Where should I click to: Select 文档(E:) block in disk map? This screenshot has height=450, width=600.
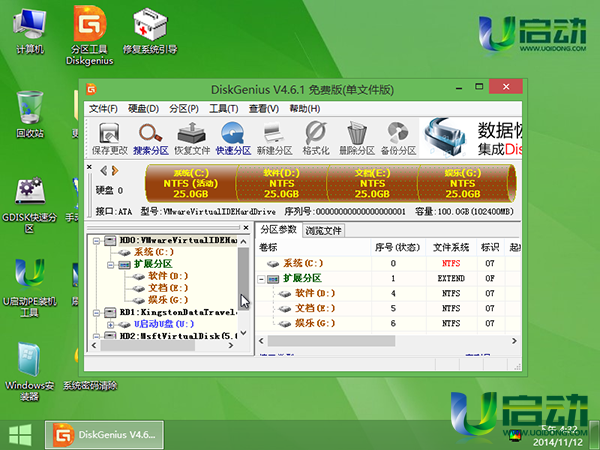tap(372, 184)
